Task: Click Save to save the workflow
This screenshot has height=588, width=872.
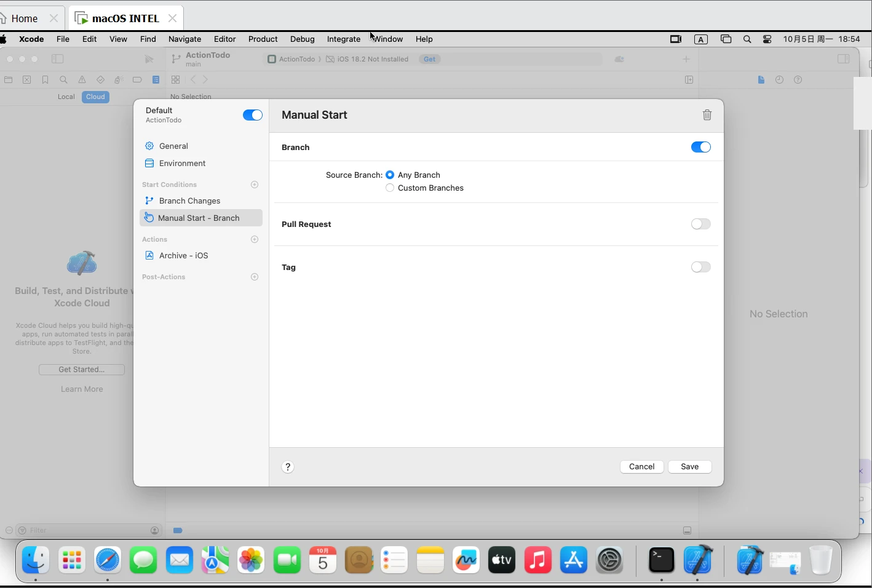Action: click(x=690, y=467)
